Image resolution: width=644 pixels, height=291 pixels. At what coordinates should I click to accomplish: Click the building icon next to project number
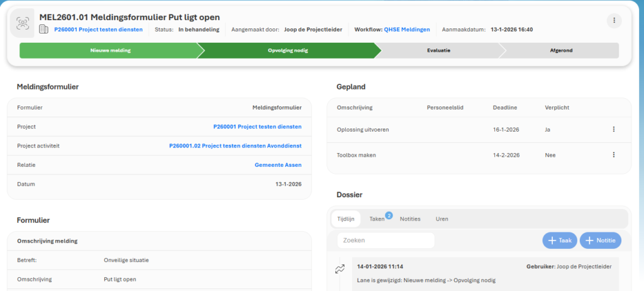pyautogui.click(x=43, y=29)
